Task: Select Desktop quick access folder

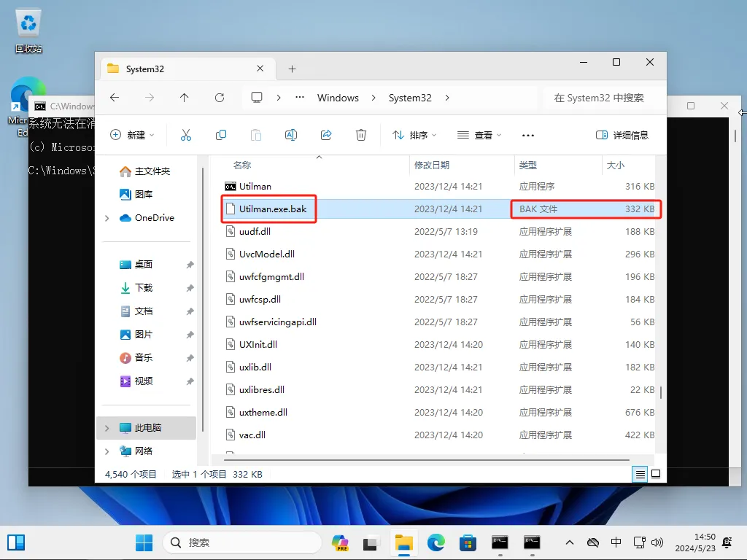Action: [136, 264]
